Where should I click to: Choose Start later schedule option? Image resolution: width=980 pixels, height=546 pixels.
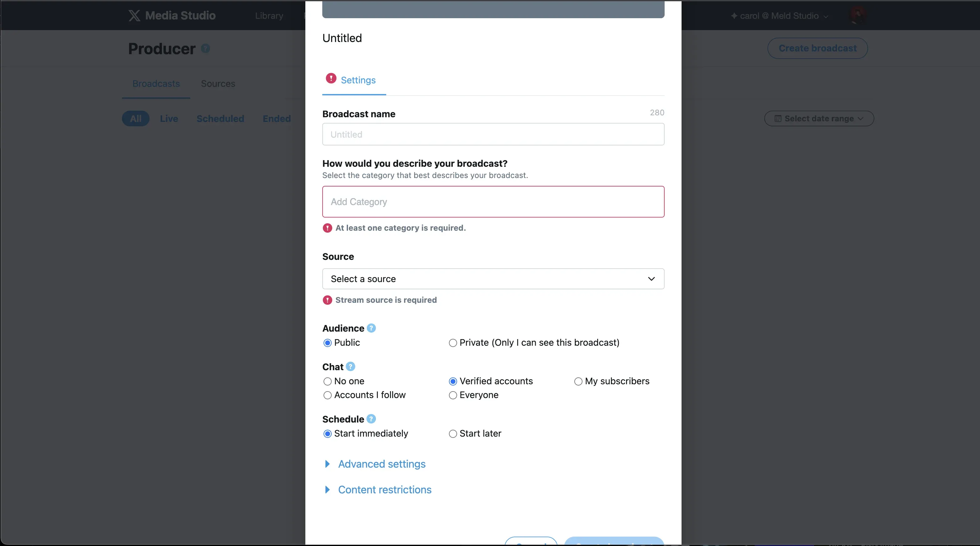point(453,434)
